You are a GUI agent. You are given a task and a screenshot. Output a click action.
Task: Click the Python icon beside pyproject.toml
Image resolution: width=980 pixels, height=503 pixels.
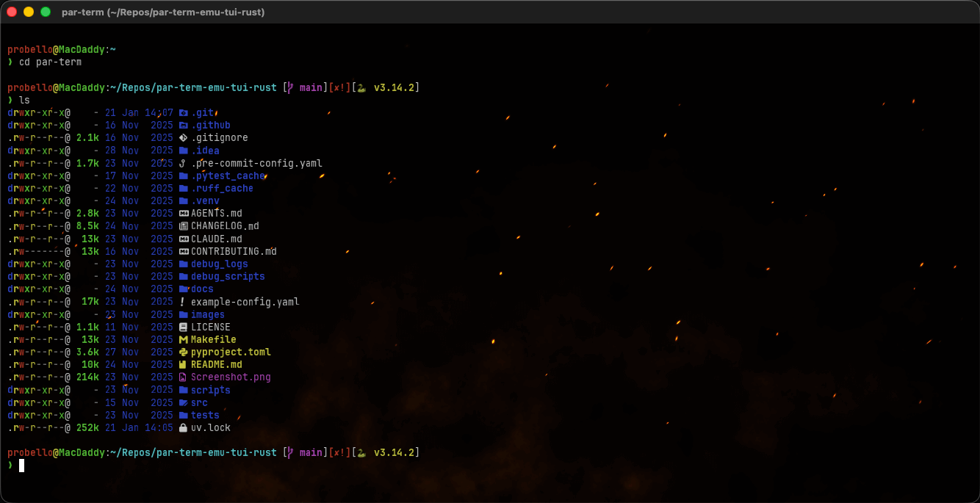[184, 352]
